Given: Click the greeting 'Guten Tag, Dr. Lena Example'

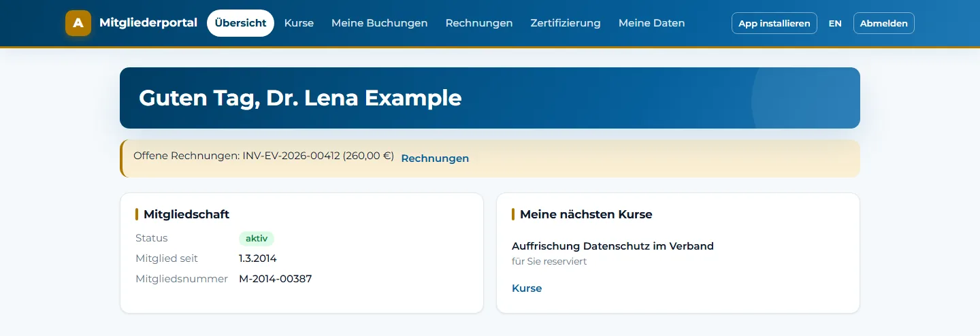Looking at the screenshot, I should coord(300,98).
